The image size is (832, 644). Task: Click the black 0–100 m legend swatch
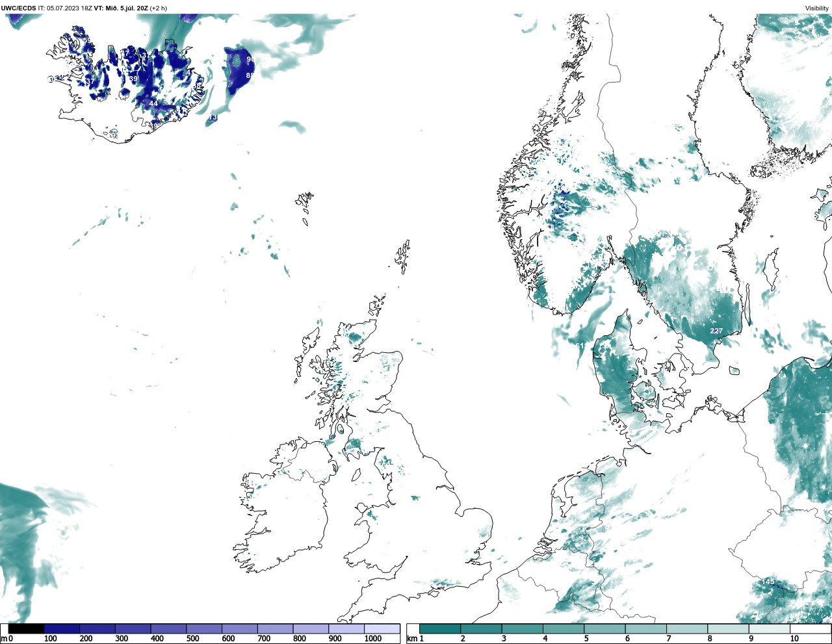27,628
